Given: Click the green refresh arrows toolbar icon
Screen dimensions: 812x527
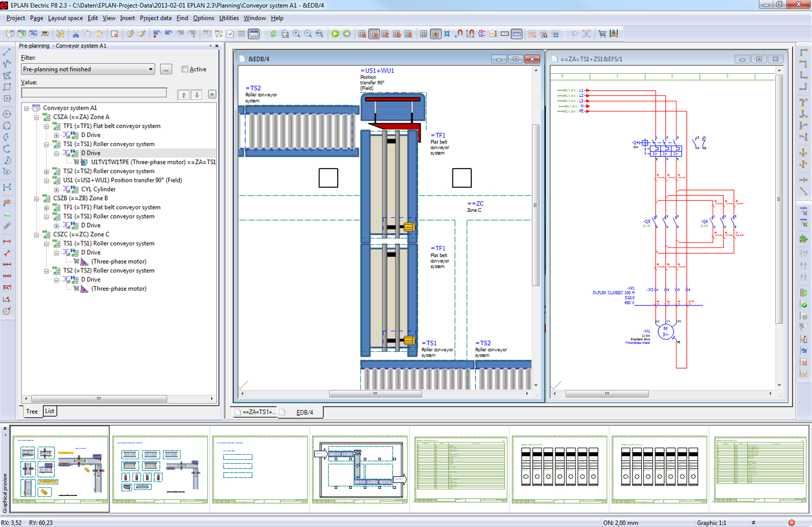Looking at the screenshot, I should pyautogui.click(x=273, y=34).
